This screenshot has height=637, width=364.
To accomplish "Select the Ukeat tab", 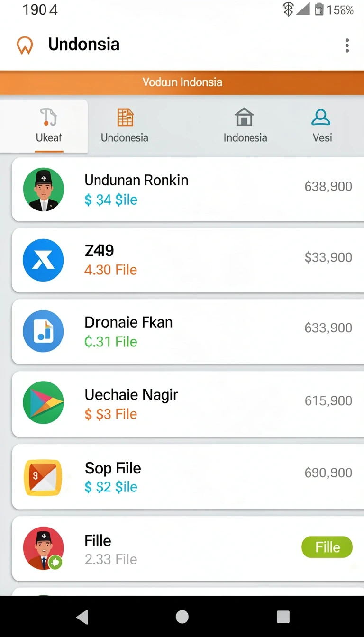I will point(44,126).
